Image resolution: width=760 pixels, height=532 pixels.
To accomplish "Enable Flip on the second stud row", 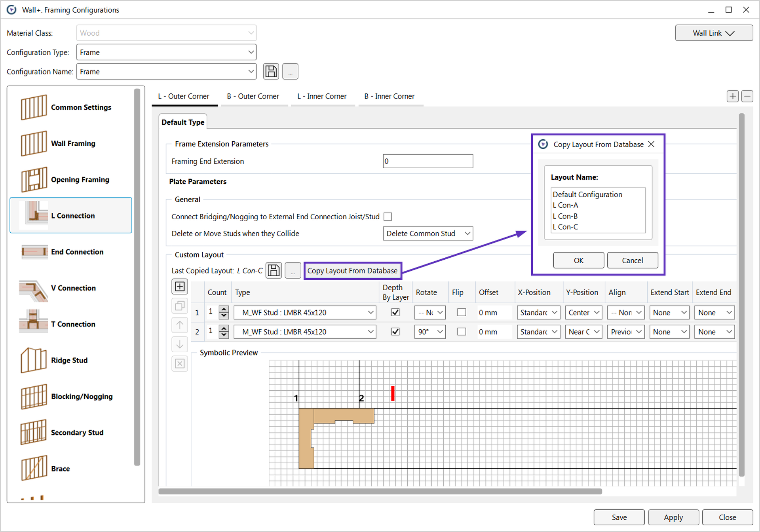I will tap(461, 332).
